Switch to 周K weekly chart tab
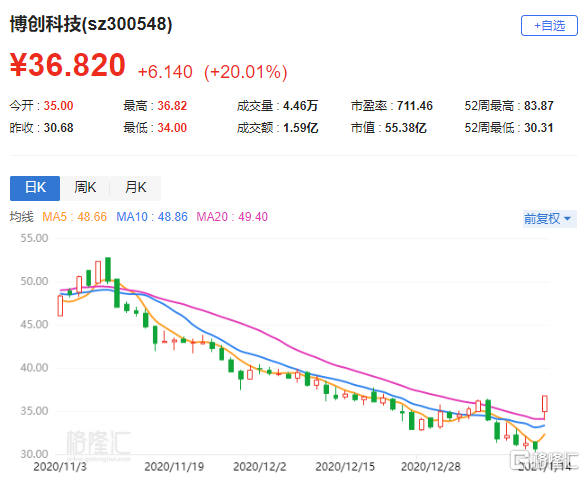 85,188
